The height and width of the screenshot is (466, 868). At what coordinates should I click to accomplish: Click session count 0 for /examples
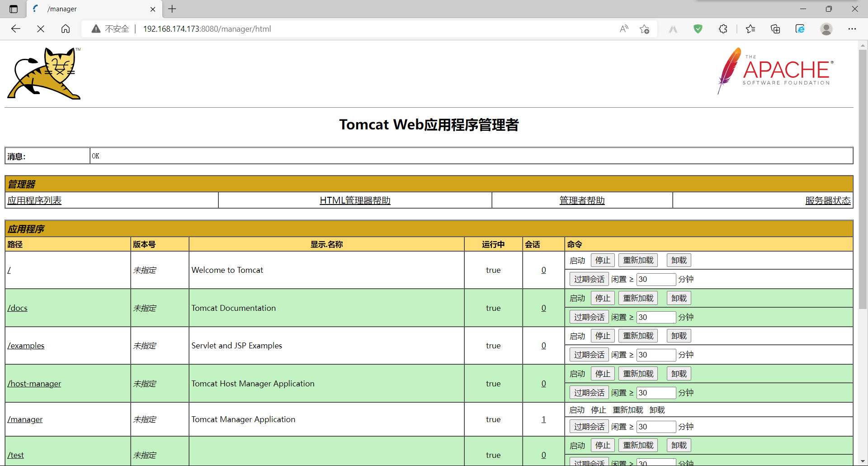pos(543,346)
